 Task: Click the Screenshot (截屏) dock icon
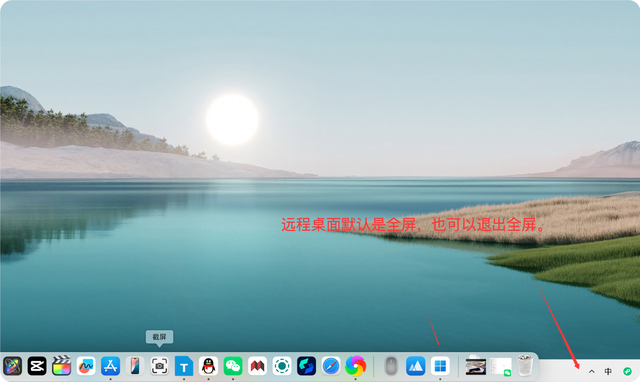click(159, 366)
